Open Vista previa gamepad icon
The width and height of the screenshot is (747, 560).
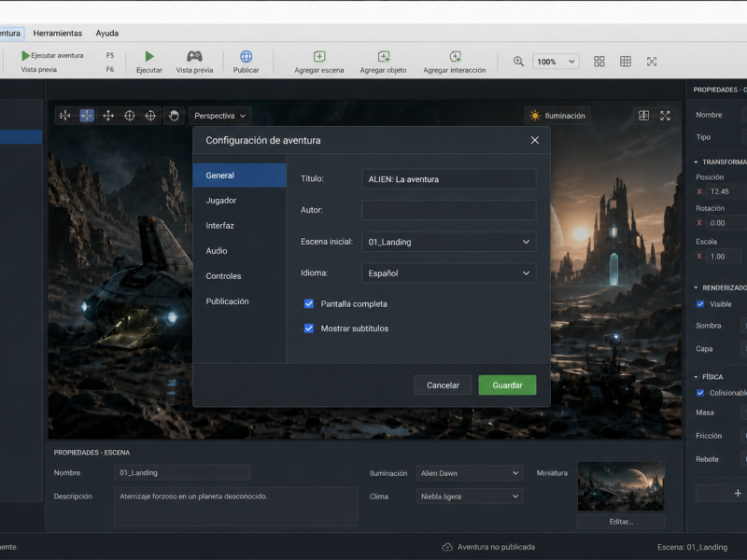194,57
